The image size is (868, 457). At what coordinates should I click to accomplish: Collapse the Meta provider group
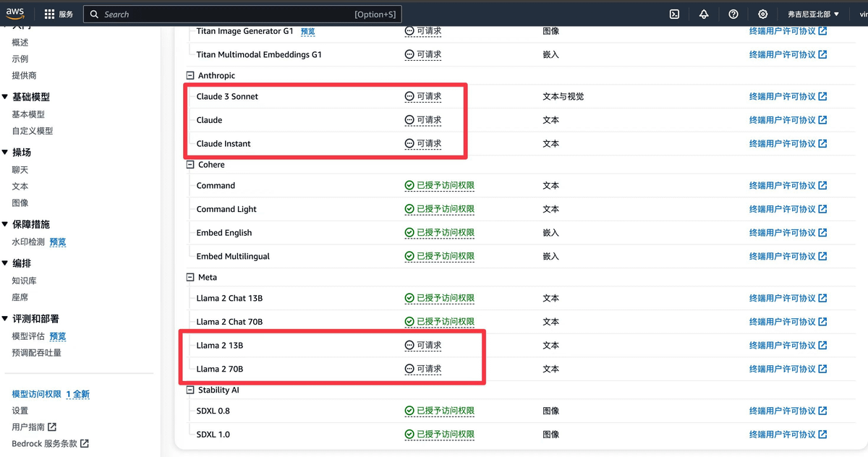pyautogui.click(x=190, y=278)
